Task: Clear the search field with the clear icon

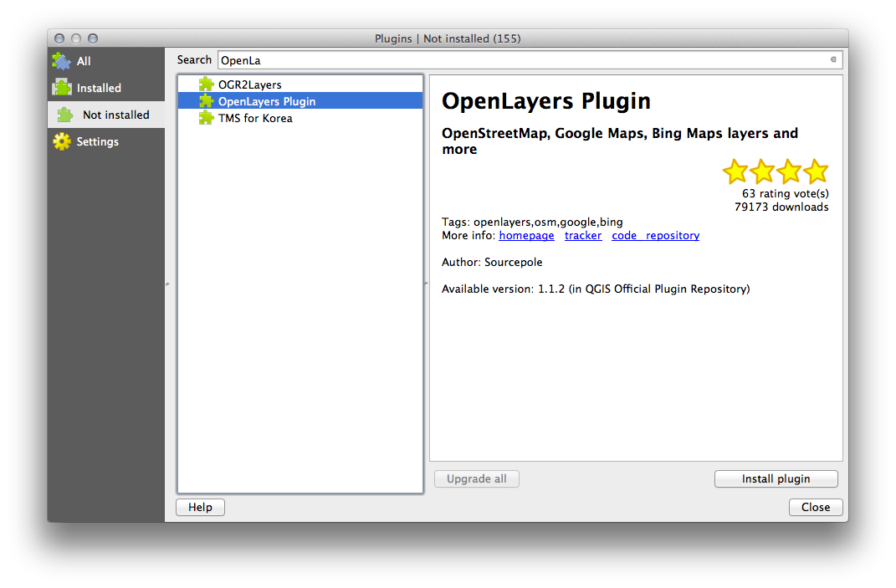Action: 832,60
